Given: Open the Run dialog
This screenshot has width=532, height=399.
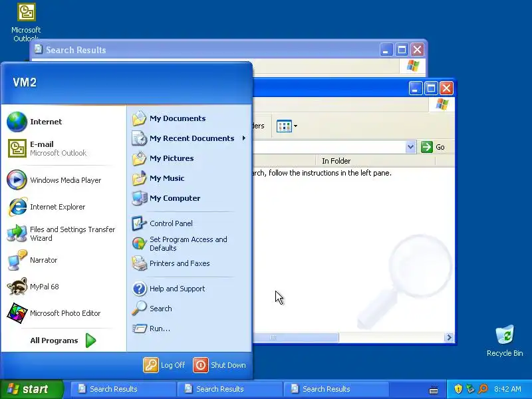Looking at the screenshot, I should (190, 329).
